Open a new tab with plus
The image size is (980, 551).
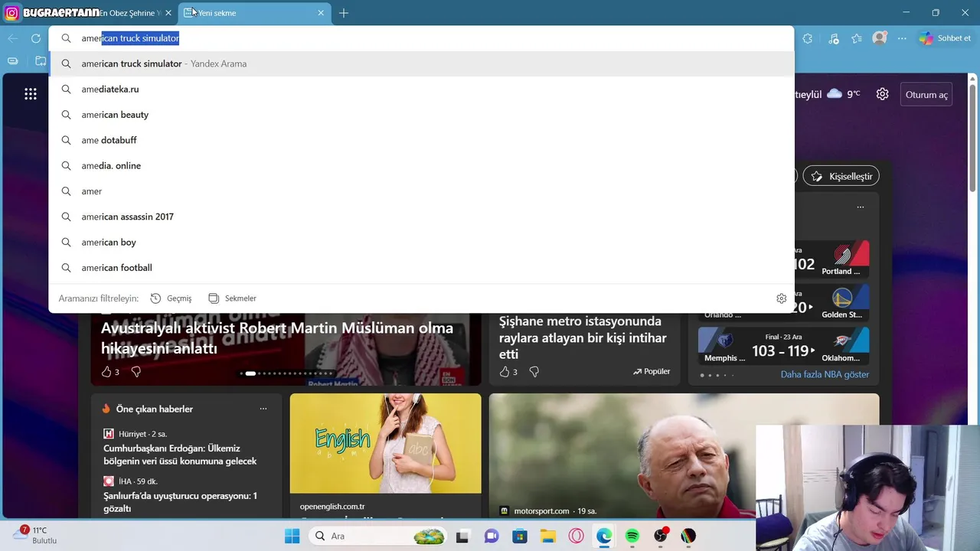[344, 13]
